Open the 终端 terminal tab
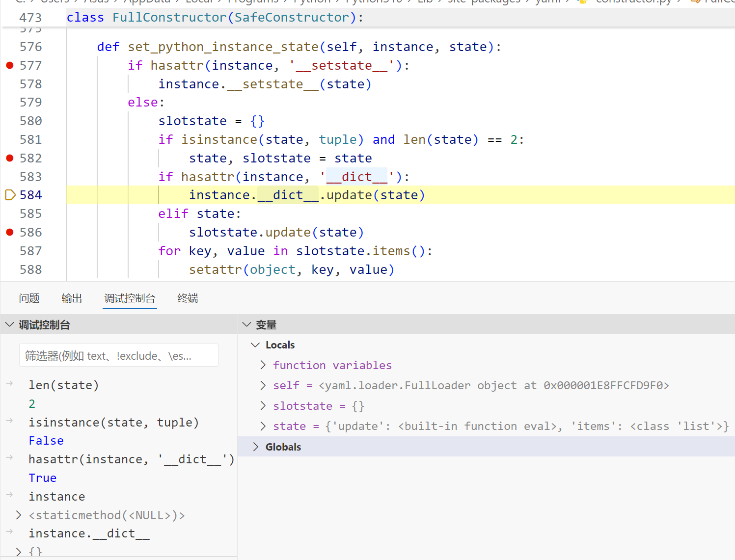The image size is (735, 560). click(x=188, y=298)
